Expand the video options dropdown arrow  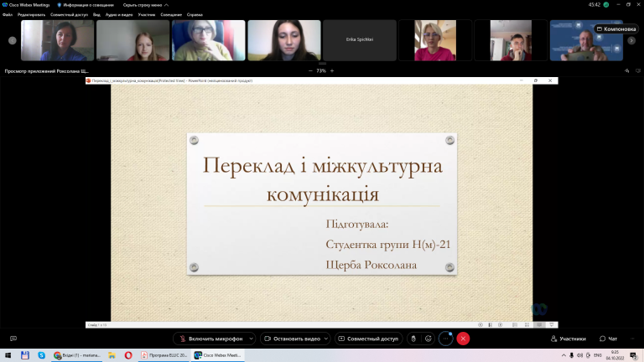[x=326, y=339]
